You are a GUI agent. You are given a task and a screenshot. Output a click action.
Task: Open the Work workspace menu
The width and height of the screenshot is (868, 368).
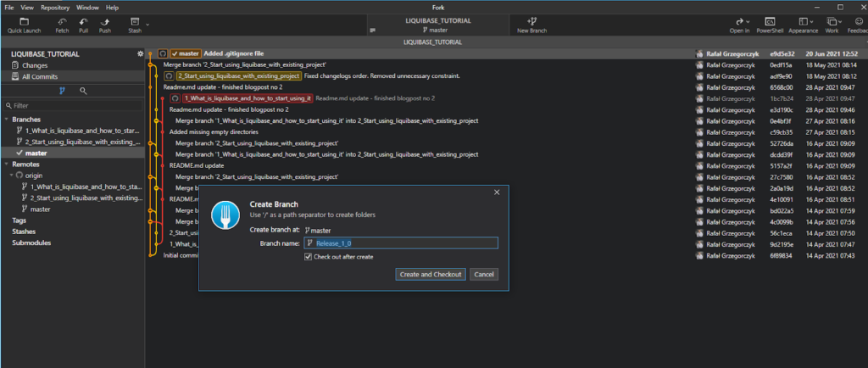point(832,25)
